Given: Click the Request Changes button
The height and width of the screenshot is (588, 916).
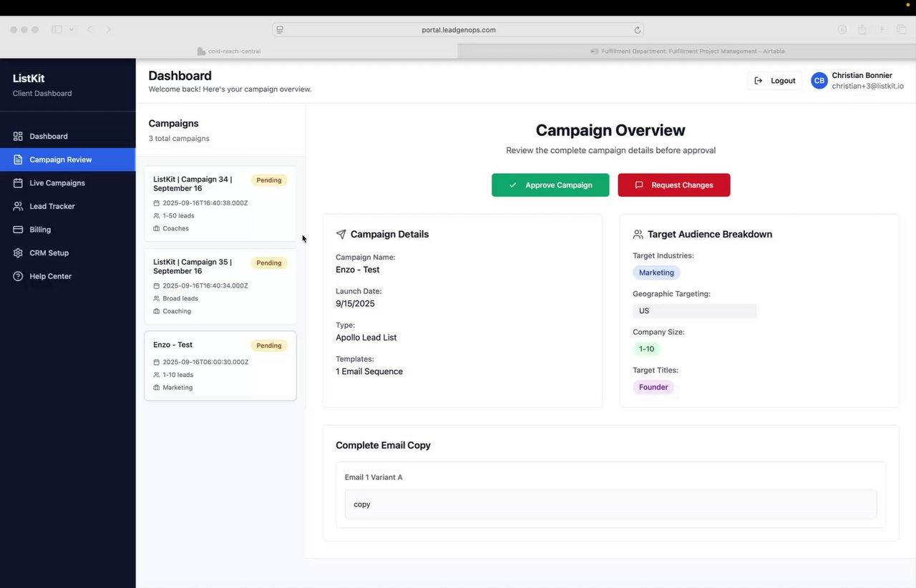Looking at the screenshot, I should tap(674, 185).
